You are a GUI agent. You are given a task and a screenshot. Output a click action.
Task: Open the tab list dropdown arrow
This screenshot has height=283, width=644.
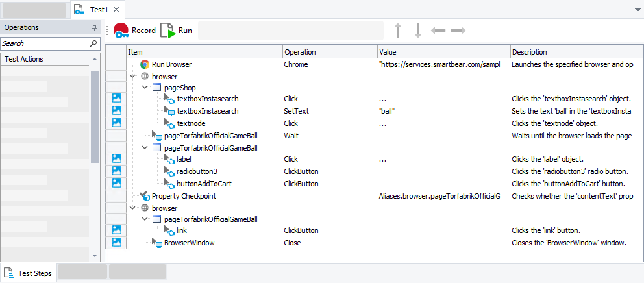tap(636, 10)
